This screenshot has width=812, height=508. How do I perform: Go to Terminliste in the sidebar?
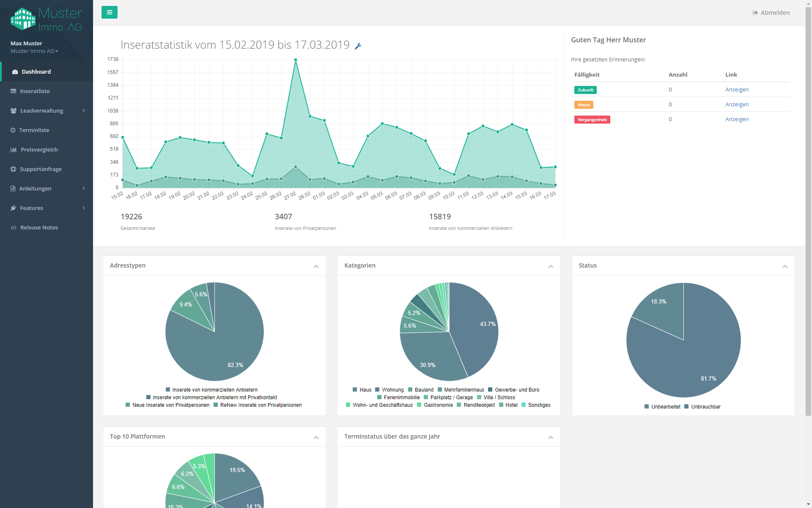(47, 130)
